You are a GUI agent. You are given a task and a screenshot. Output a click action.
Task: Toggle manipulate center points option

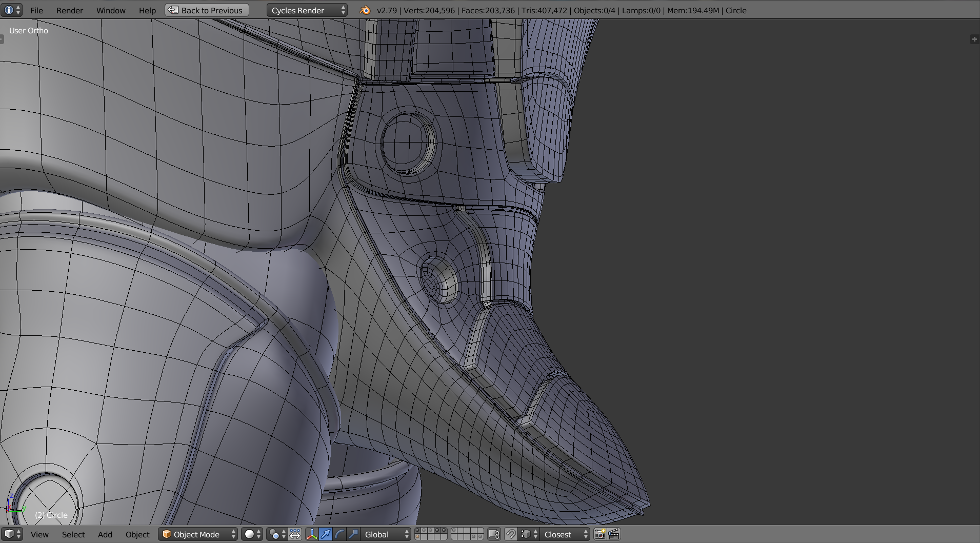click(x=295, y=534)
